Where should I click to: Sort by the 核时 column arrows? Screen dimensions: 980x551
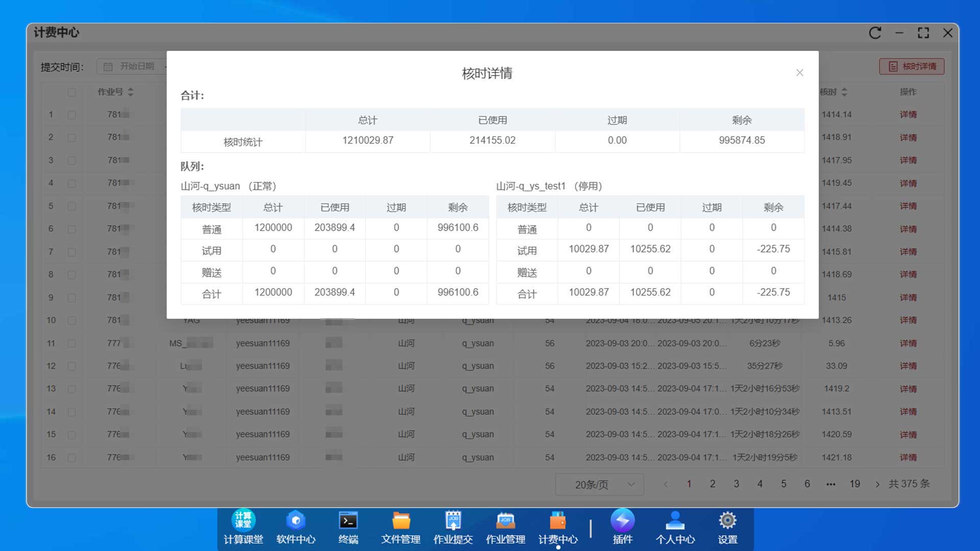(x=844, y=92)
